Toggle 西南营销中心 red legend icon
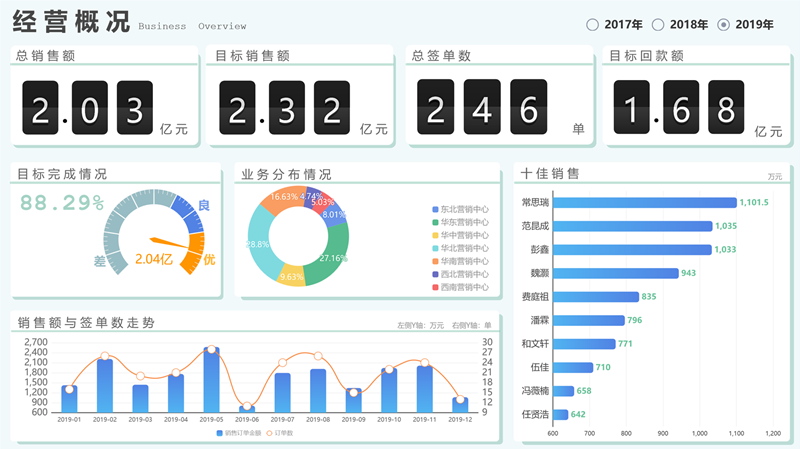Image resolution: width=800 pixels, height=449 pixels. pyautogui.click(x=433, y=287)
